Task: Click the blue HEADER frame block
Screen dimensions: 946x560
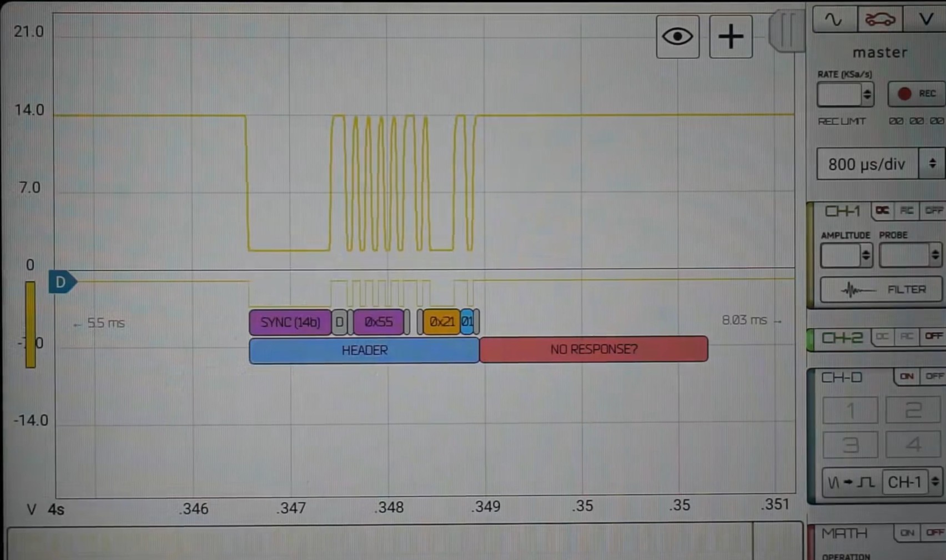Action: (x=364, y=350)
